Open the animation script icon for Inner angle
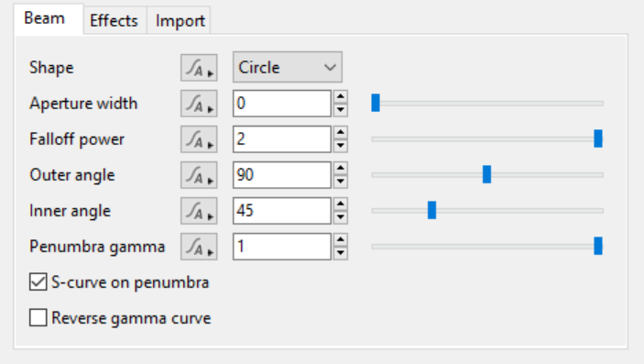This screenshot has height=364, width=644. (199, 211)
